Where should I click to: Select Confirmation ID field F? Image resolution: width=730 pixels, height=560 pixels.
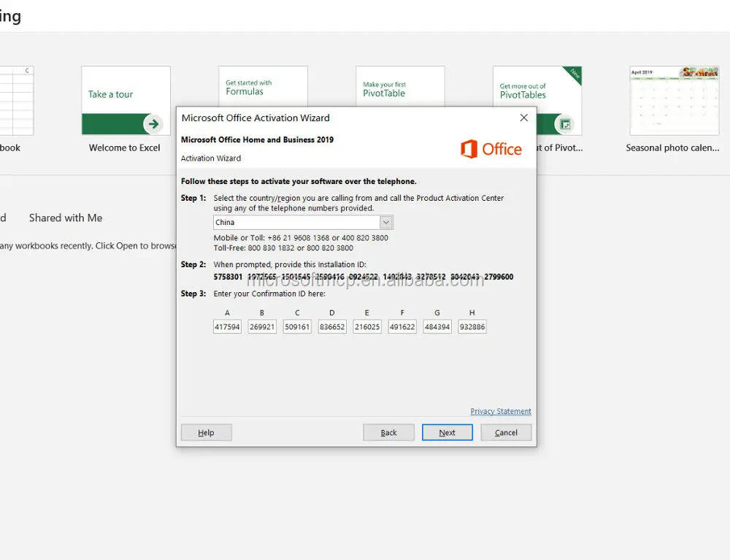pos(402,327)
